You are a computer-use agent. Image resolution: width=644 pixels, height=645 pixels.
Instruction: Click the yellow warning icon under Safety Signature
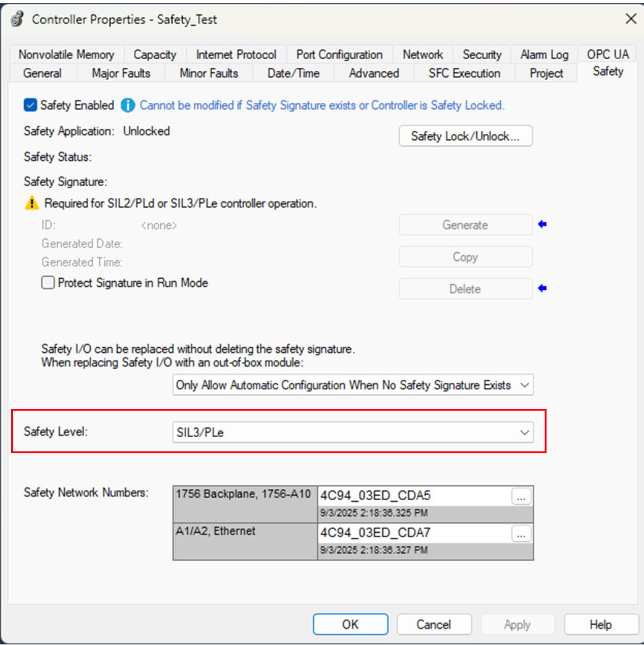(31, 203)
